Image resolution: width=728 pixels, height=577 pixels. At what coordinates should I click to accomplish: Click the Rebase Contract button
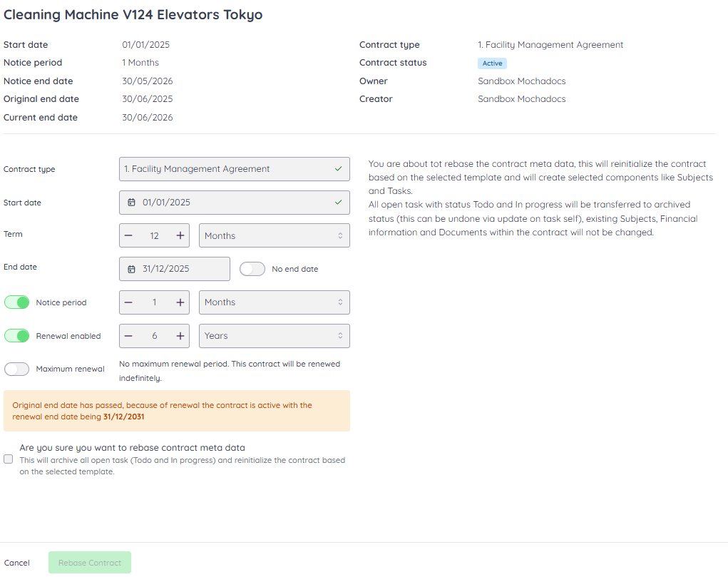coord(90,563)
